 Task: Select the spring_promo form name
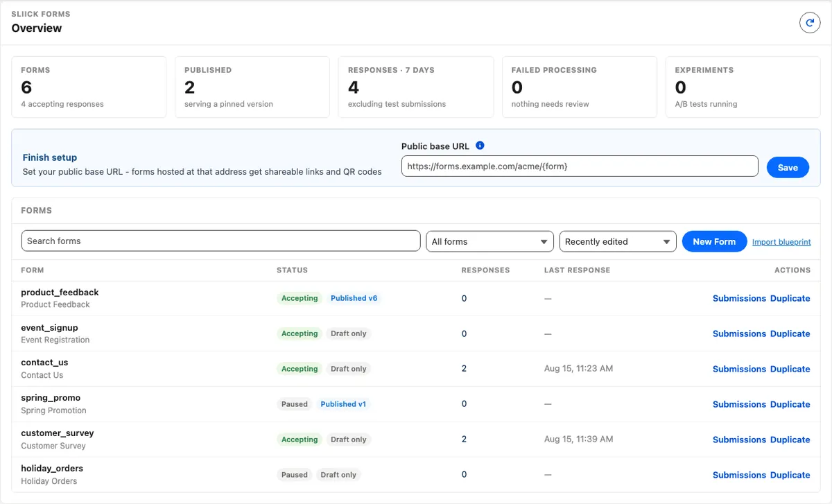click(x=51, y=397)
